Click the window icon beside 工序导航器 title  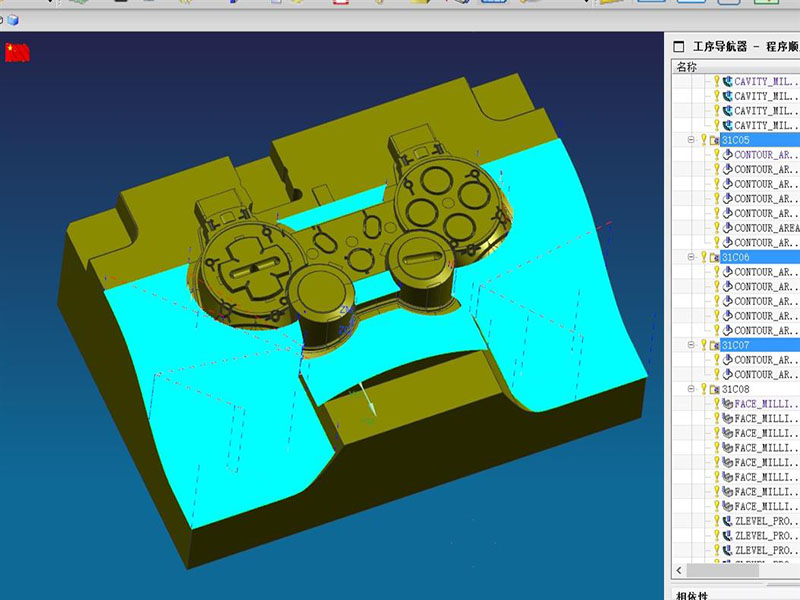point(679,46)
